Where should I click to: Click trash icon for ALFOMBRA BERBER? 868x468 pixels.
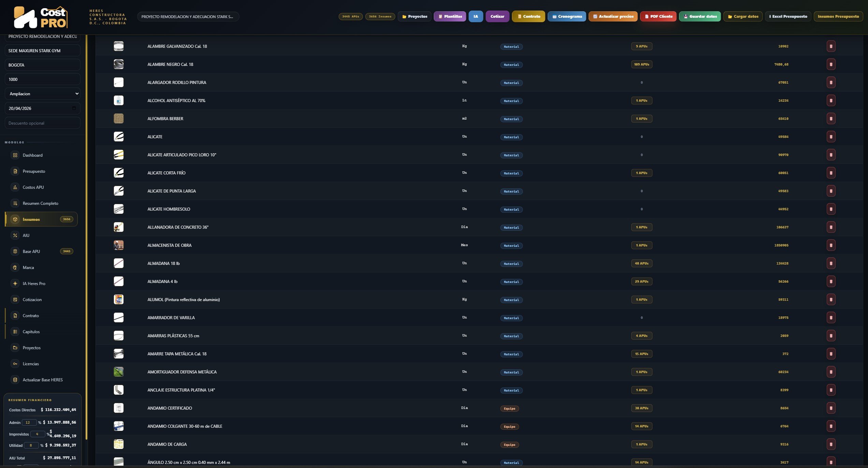(831, 118)
